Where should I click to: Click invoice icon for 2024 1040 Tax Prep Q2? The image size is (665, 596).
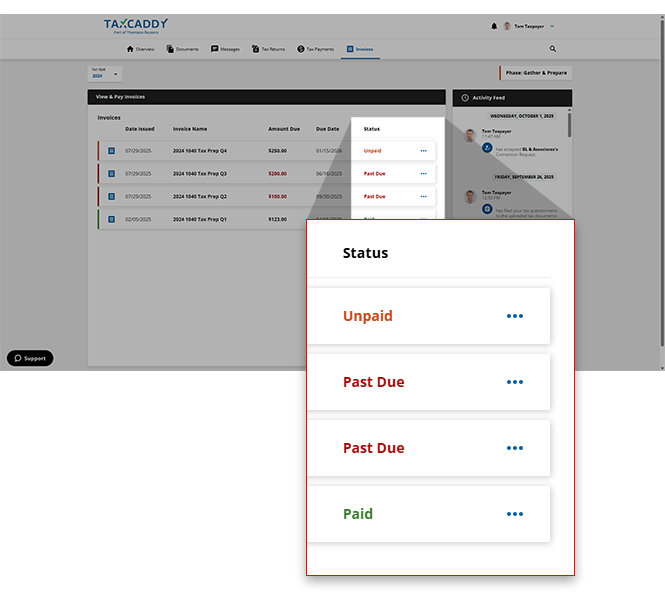click(x=111, y=197)
